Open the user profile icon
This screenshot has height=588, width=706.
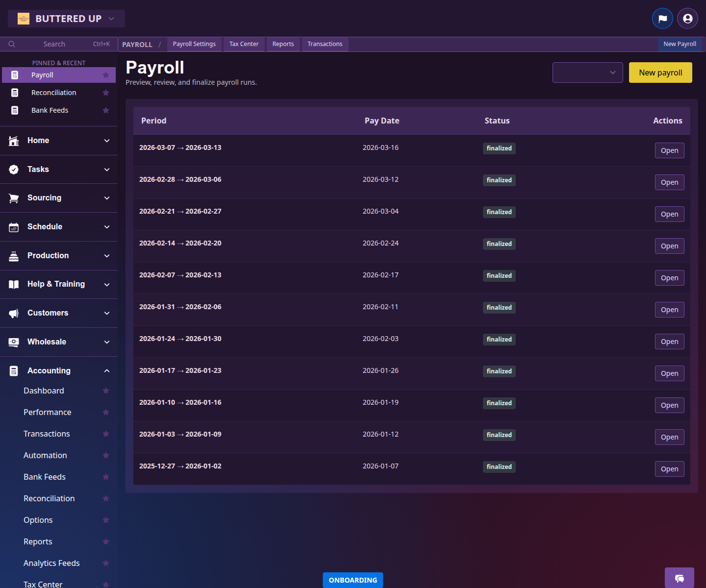[687, 18]
